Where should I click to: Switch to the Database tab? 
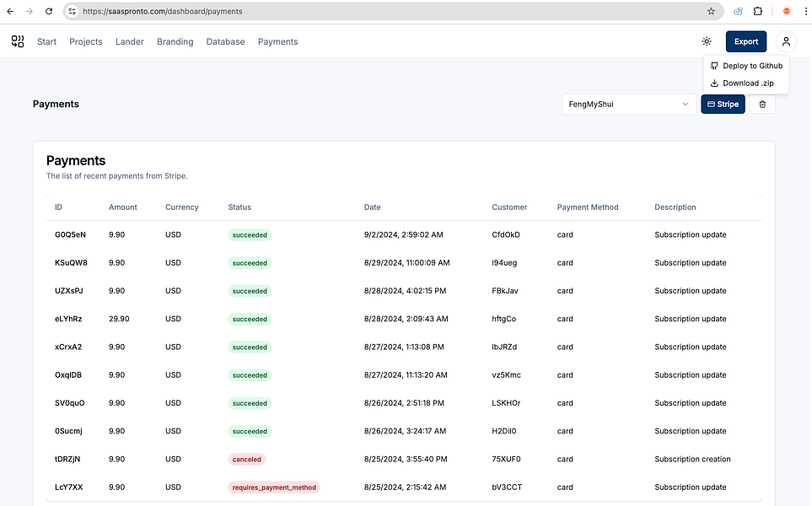225,41
